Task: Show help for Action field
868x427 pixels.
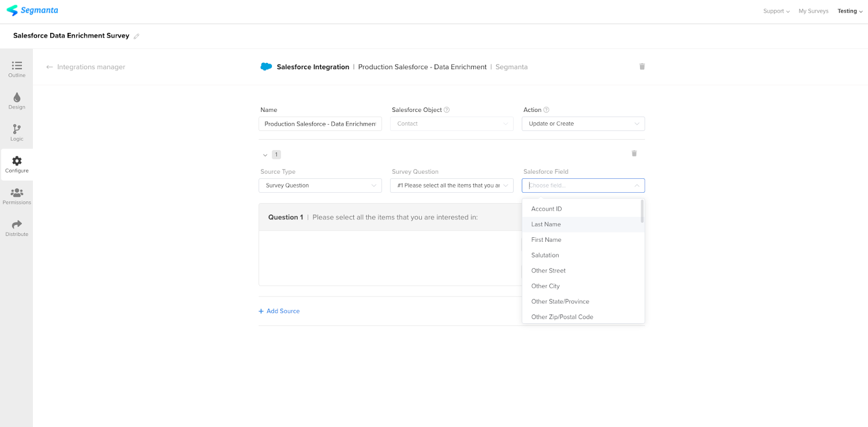Action: [x=546, y=110]
